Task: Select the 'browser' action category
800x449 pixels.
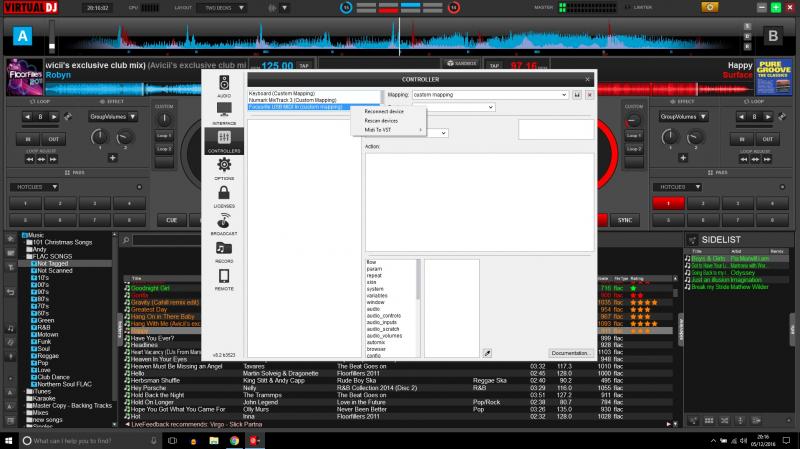Action: coord(376,350)
